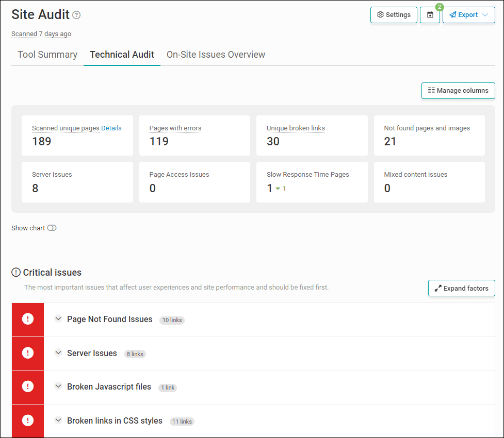Image resolution: width=504 pixels, height=438 pixels.
Task: Click the red alert icon for Broken links in CSS styles
Action: tap(28, 420)
